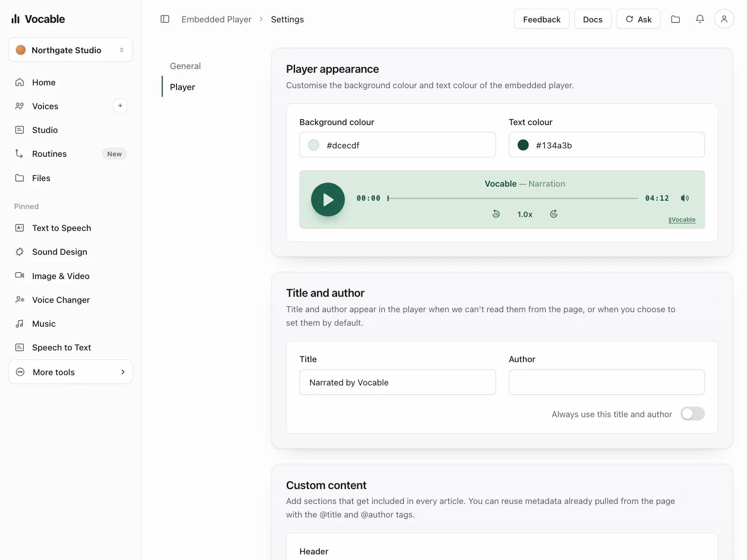Click the 00:00 elapsed time text
Viewport: 747px width, 560px height.
point(368,198)
